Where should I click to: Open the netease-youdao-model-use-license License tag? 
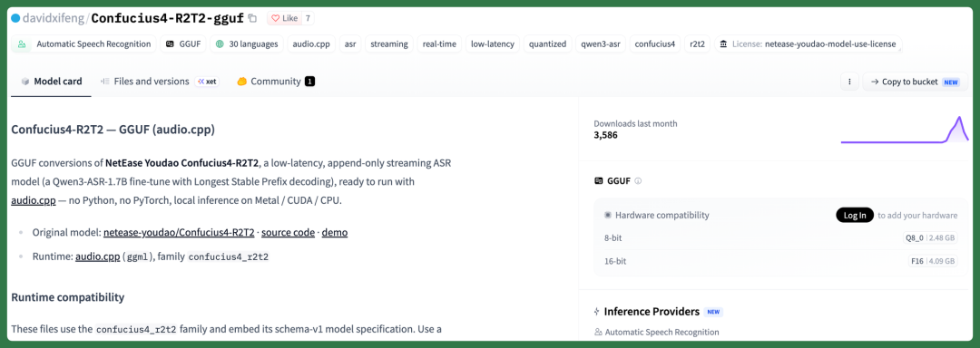click(x=808, y=44)
